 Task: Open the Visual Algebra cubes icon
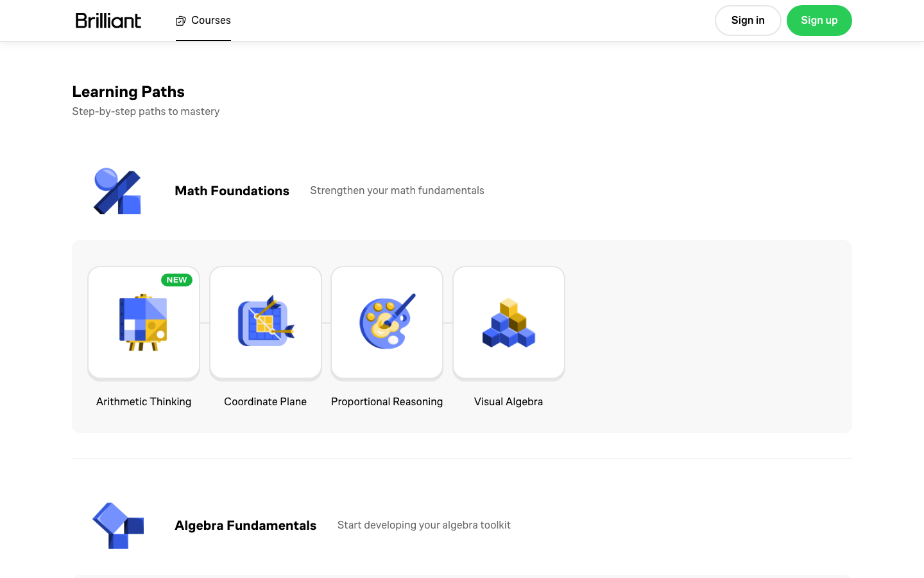coord(509,322)
